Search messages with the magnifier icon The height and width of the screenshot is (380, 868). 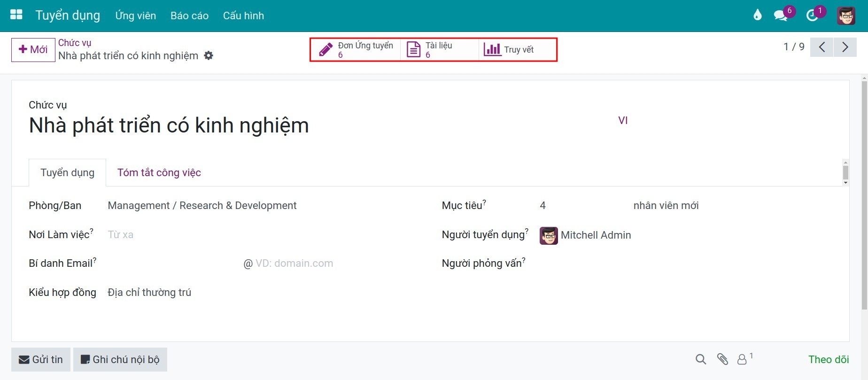coord(701,360)
